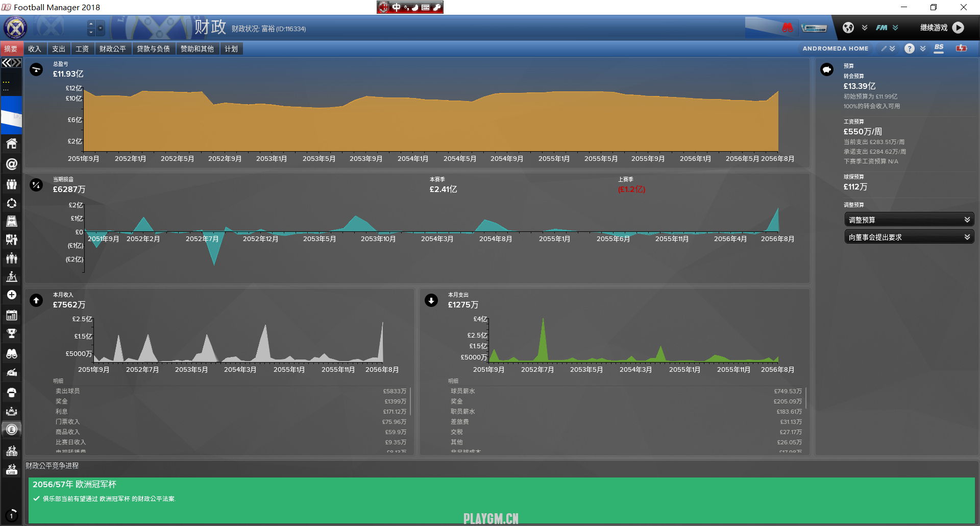Select the 贷款与负债 tab

click(x=153, y=49)
